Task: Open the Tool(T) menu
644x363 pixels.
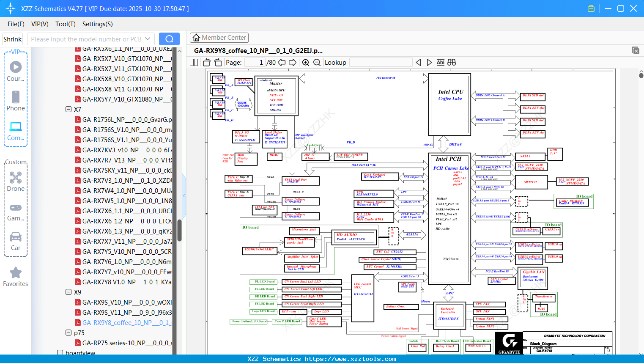Action: [x=66, y=24]
